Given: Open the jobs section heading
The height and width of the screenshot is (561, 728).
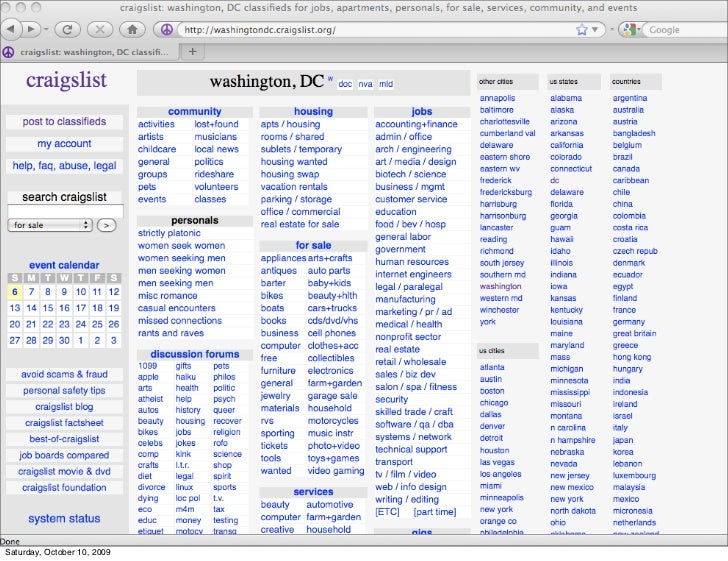Looking at the screenshot, I should [422, 111].
